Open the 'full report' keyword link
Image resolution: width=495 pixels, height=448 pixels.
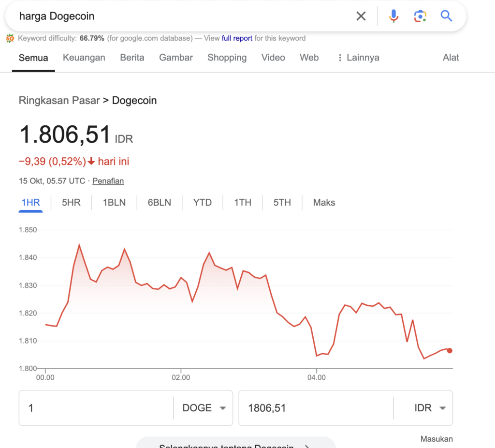click(x=237, y=38)
